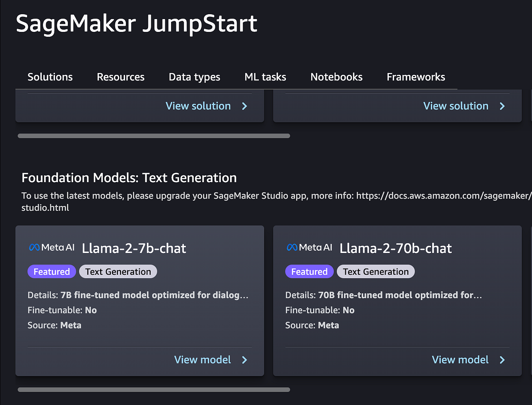Open View model for Llama-2-7b-chat
Image resolution: width=532 pixels, height=405 pixels.
pos(203,360)
